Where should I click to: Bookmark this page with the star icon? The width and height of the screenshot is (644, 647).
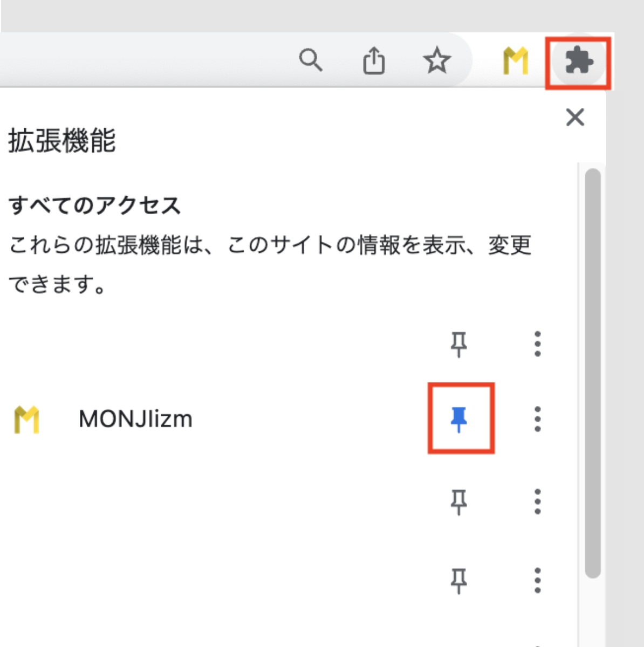coord(437,60)
